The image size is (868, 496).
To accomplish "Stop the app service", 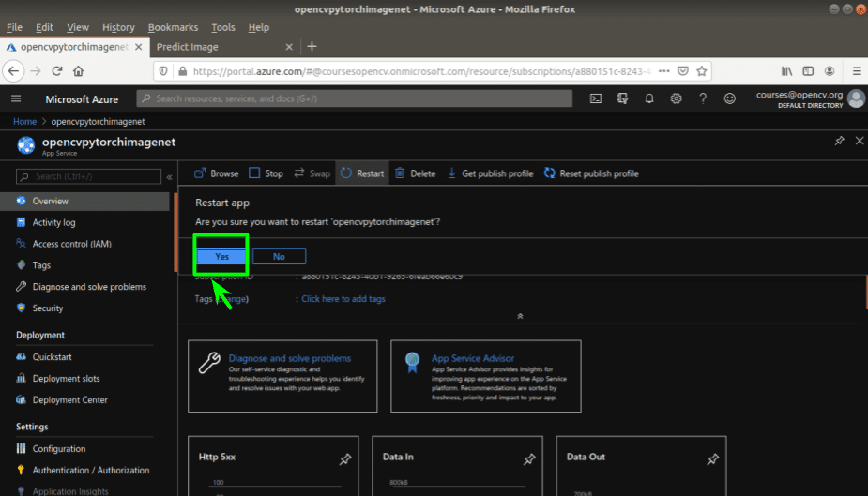I will [266, 173].
